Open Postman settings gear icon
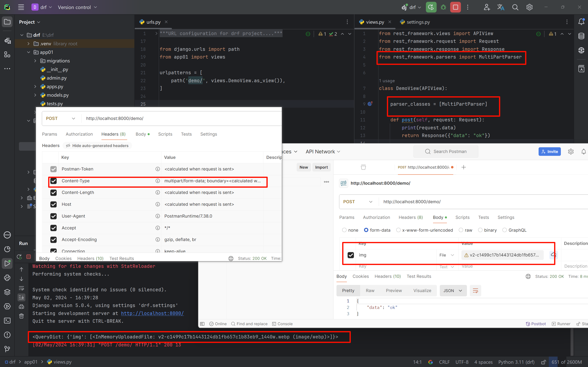This screenshot has height=367, width=588. pos(570,152)
